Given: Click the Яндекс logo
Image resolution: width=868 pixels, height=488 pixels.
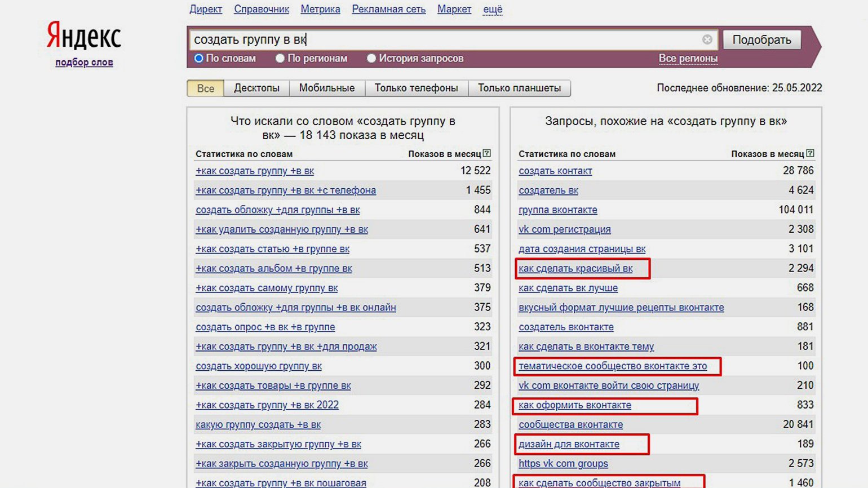Looking at the screenshot, I should tap(84, 36).
